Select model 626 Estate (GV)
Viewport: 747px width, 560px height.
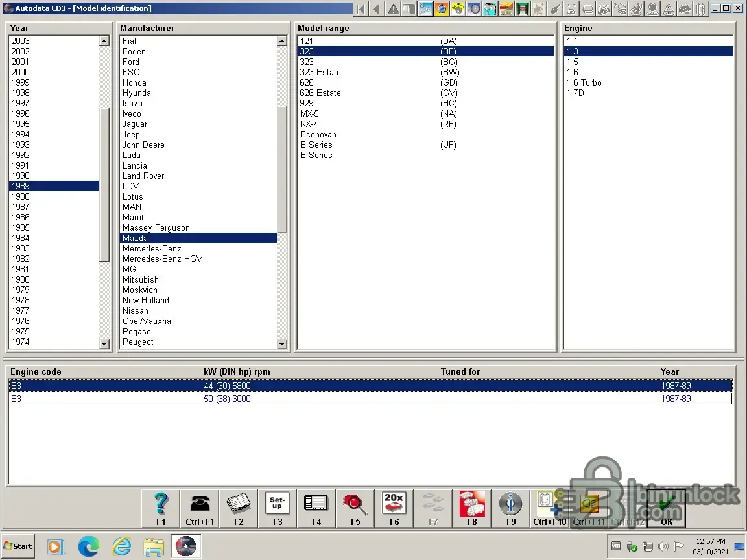tap(425, 93)
